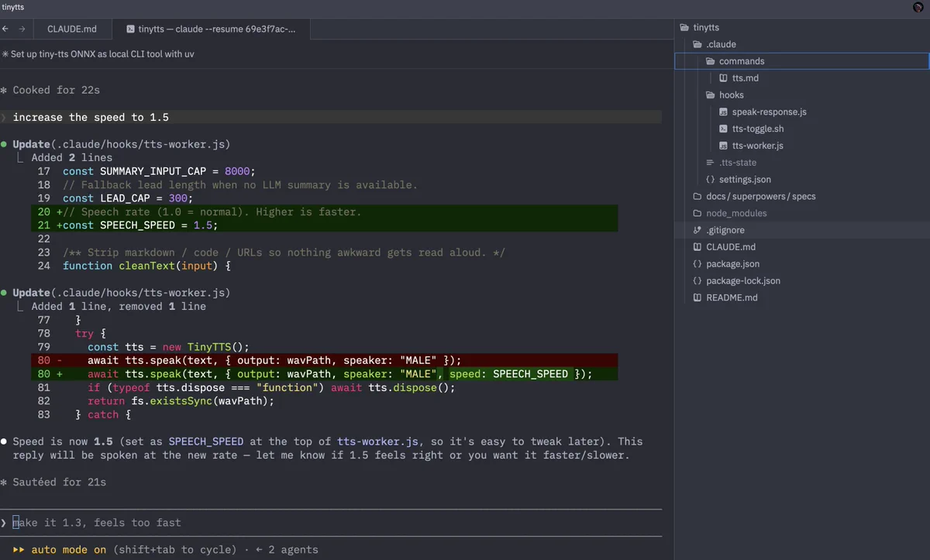Switch to the CLAUDE.md tab
930x560 pixels.
(x=72, y=29)
